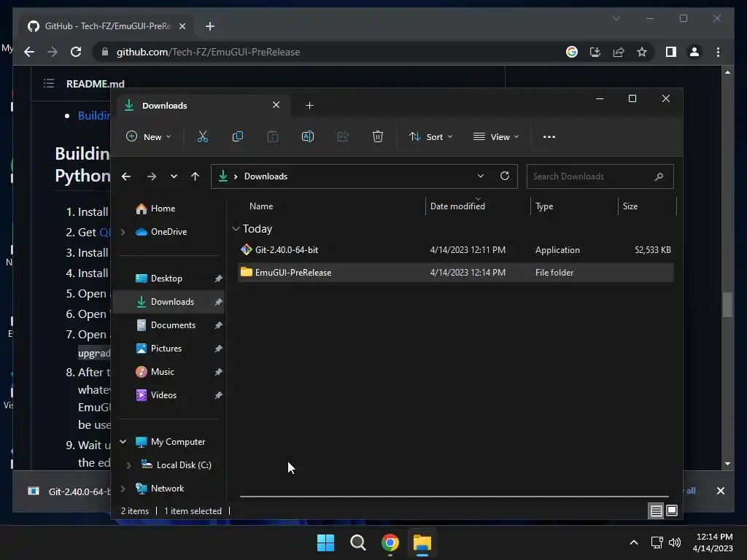Screen dimensions: 747x560
Task: Close the Downloads Explorer tab
Action: click(x=276, y=105)
